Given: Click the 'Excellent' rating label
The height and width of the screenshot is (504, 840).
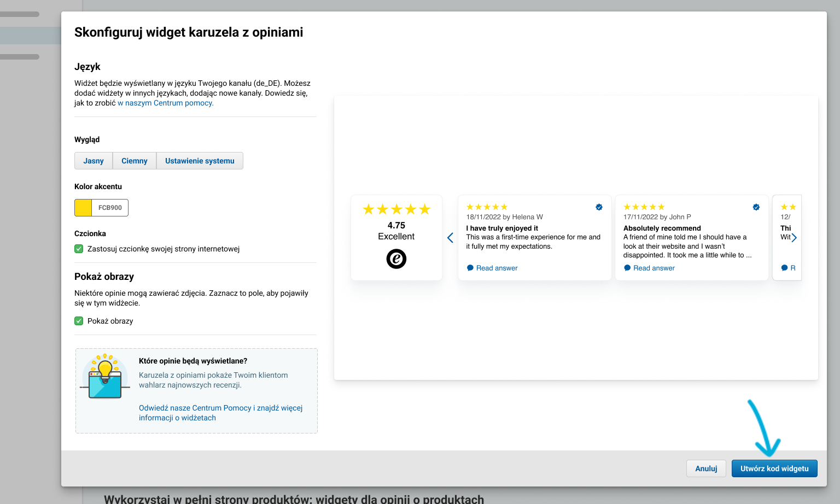Looking at the screenshot, I should pos(396,236).
